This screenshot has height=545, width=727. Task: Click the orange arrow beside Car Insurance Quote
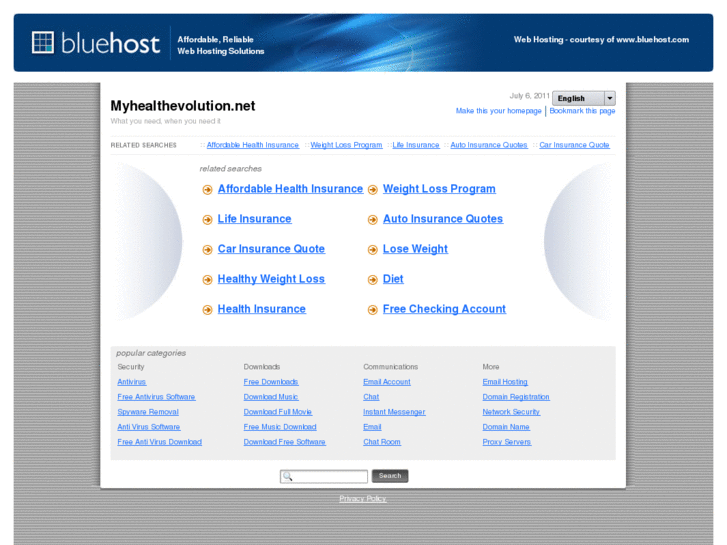[207, 250]
